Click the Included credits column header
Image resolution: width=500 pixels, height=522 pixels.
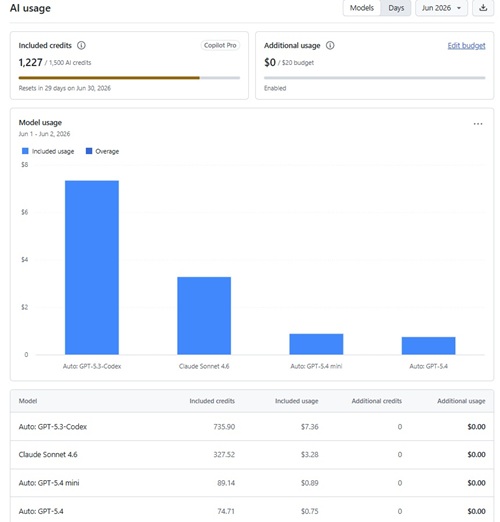(212, 401)
